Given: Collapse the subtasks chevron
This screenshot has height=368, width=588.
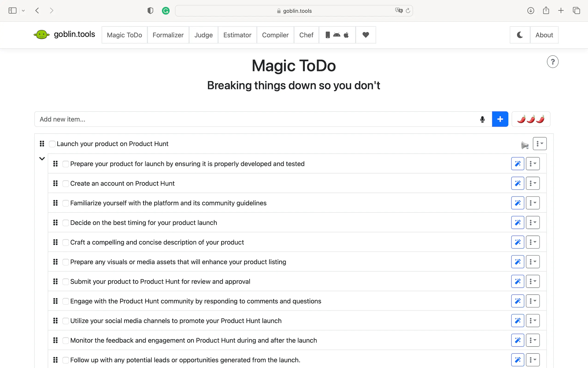Looking at the screenshot, I should (42, 159).
